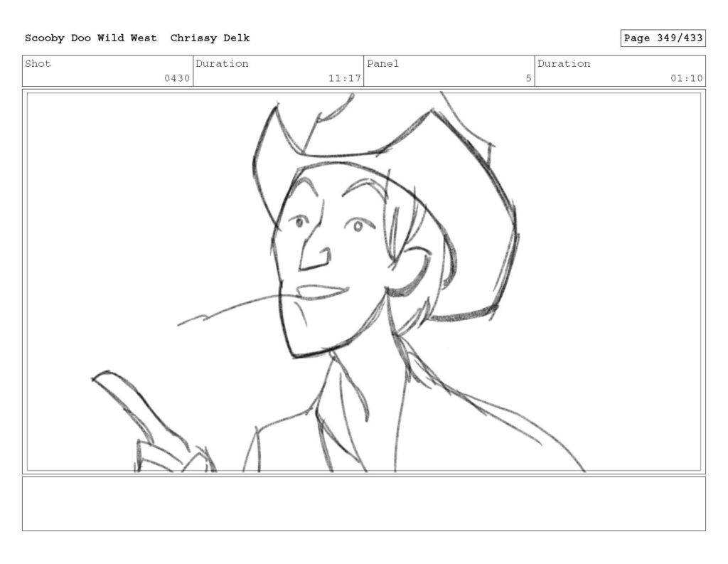The width and height of the screenshot is (728, 564).
Task: Select the panel number '5'
Action: point(528,78)
